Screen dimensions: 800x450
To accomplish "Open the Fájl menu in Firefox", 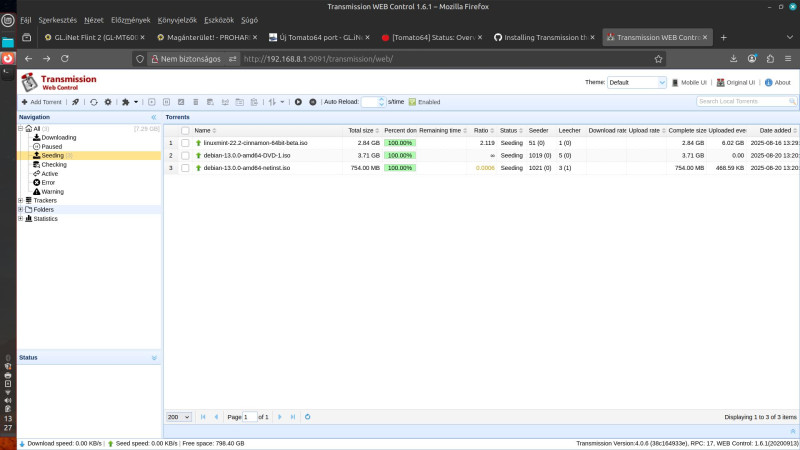I will coord(26,20).
